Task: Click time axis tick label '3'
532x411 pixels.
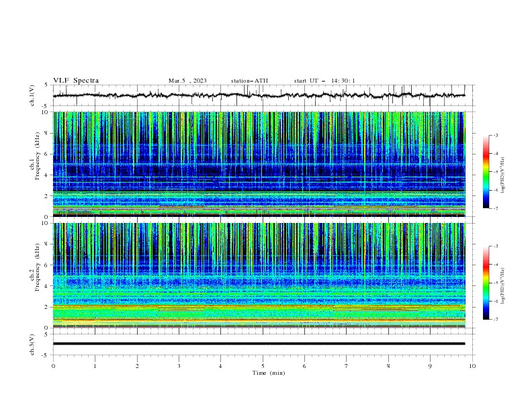Action: coord(179,366)
